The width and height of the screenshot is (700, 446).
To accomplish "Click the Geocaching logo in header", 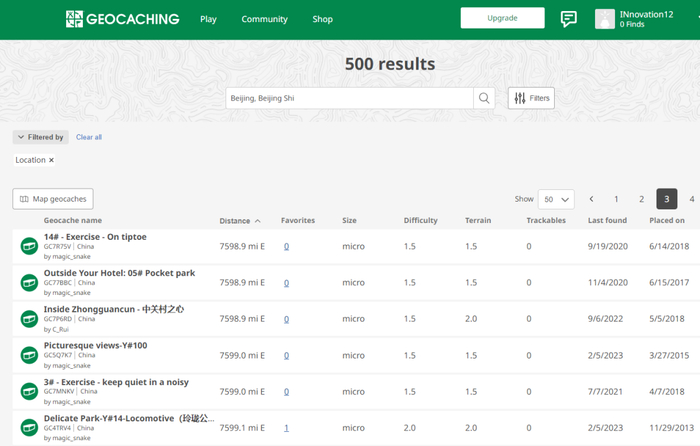I will (122, 19).
